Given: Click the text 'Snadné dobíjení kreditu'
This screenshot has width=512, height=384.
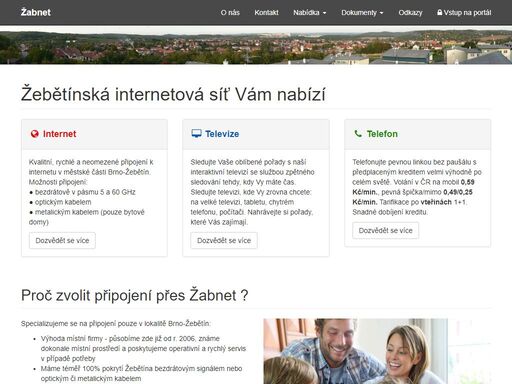Looking at the screenshot, I should tap(390, 212).
